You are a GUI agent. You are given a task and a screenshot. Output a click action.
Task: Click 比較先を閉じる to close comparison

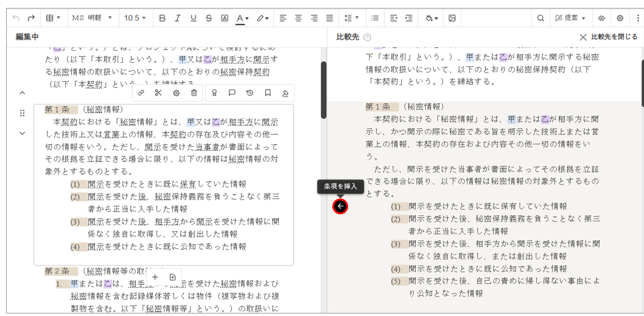[608, 37]
